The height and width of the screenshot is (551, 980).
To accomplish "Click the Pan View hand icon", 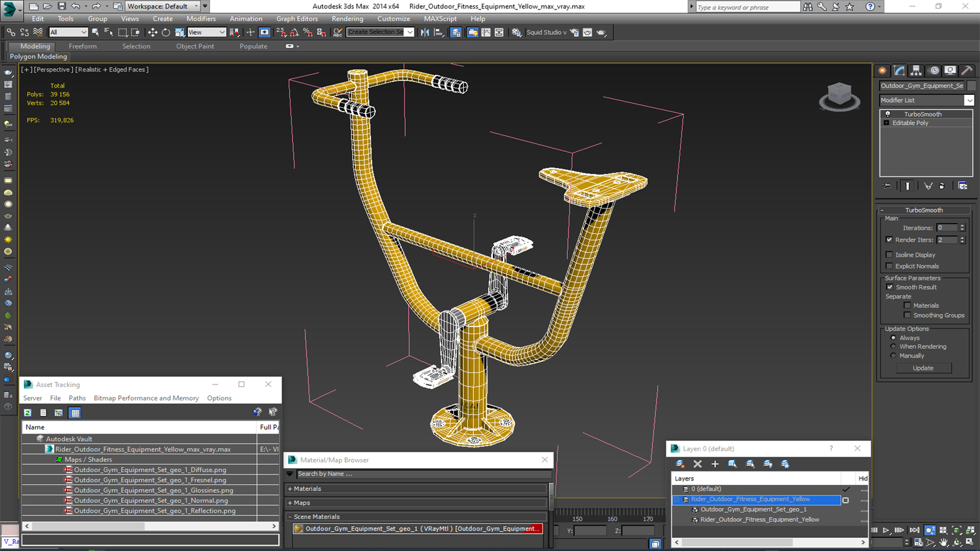I will pos(944,542).
